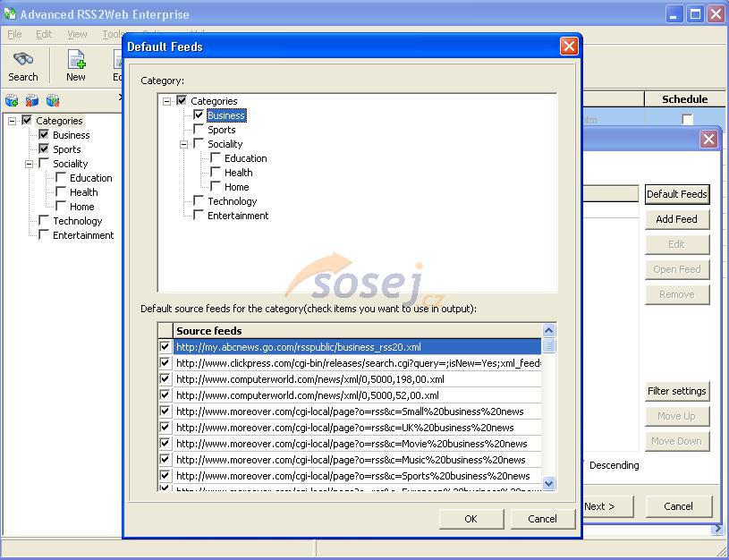Click the source feeds scrollbar thumb
The image size is (729, 560).
pos(548,346)
